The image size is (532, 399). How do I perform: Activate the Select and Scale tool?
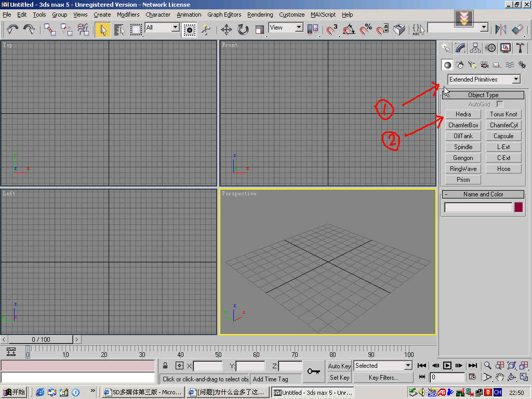(260, 30)
